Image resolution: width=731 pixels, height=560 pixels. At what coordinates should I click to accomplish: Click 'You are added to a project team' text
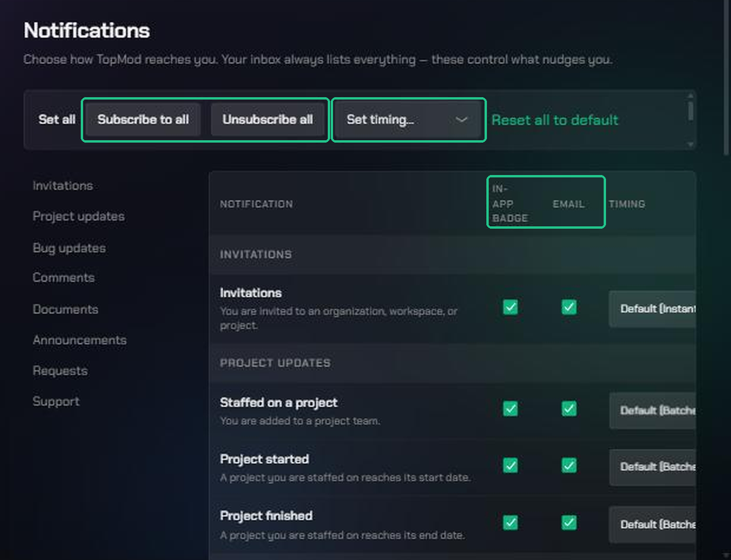[300, 421]
